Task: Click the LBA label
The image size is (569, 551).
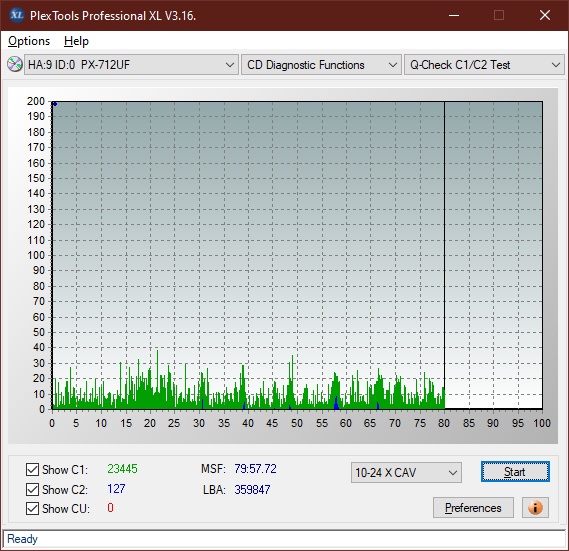Action: click(x=214, y=490)
